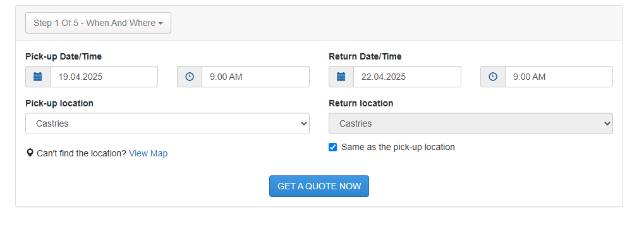Screen dimensions: 644x245
Task: Click the Pick-up Date/Time label
Action: (x=64, y=57)
